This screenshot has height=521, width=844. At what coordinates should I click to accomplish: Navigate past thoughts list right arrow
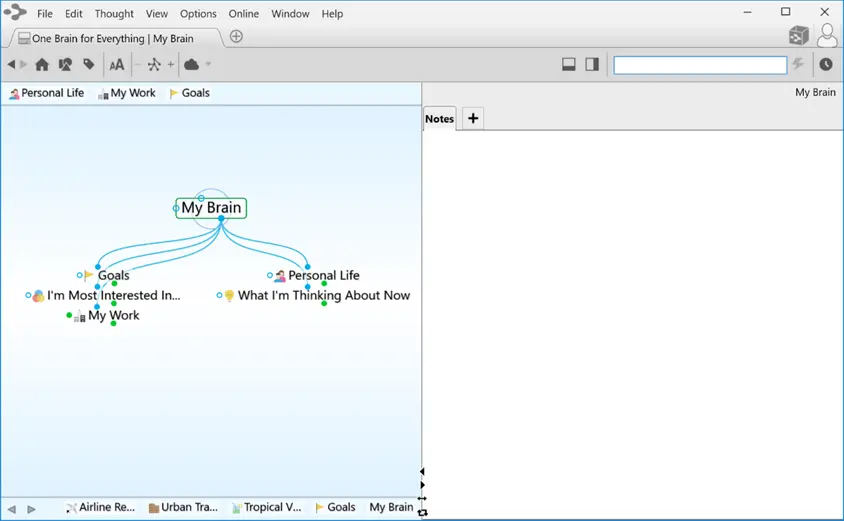31,509
